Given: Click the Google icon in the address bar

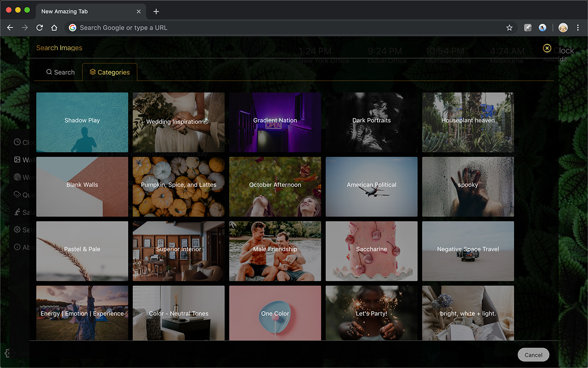Looking at the screenshot, I should (x=73, y=28).
